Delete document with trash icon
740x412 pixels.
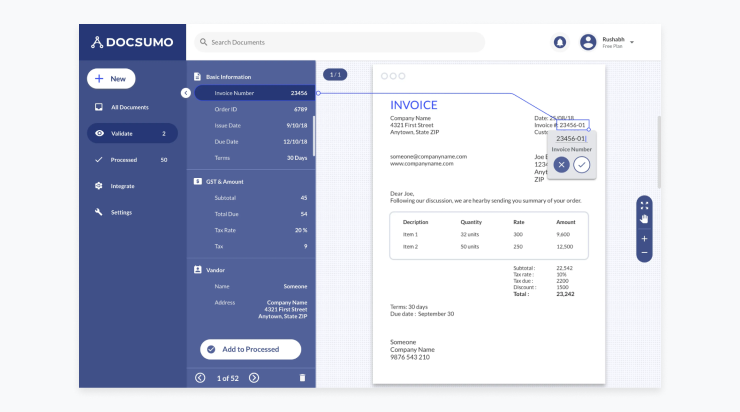[x=303, y=378]
